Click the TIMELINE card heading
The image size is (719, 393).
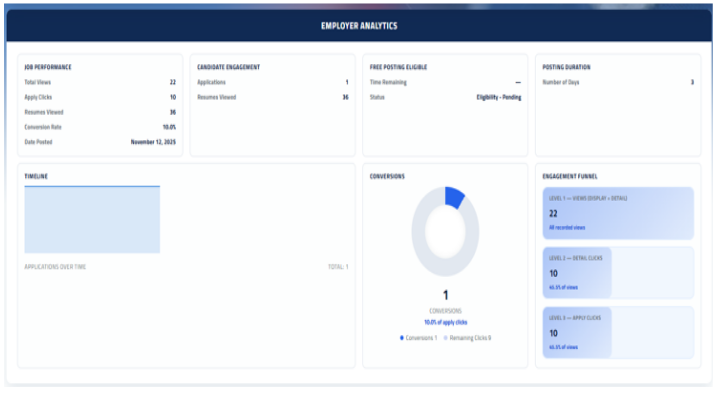click(x=36, y=176)
